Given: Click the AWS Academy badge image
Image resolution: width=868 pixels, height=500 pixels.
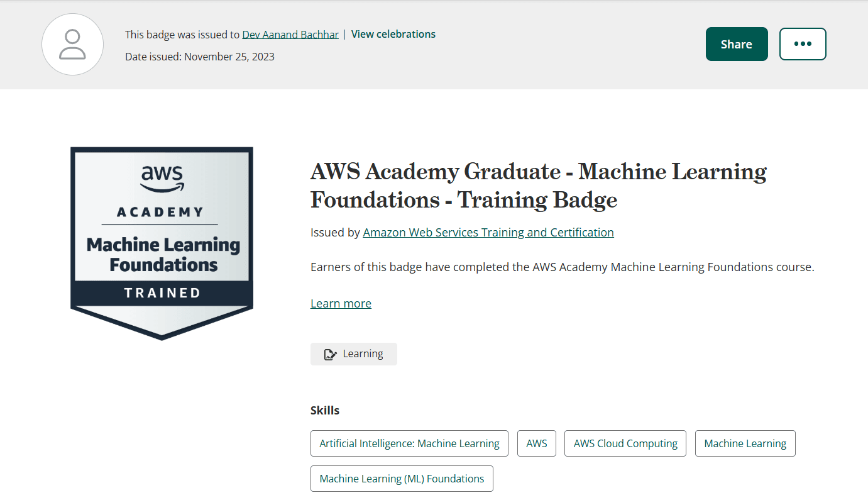Looking at the screenshot, I should click(162, 243).
